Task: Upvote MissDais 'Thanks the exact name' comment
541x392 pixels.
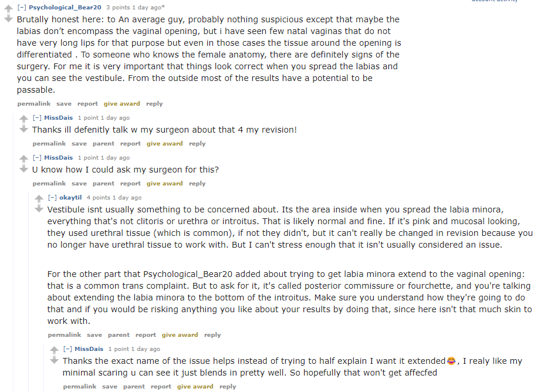Action: point(54,350)
